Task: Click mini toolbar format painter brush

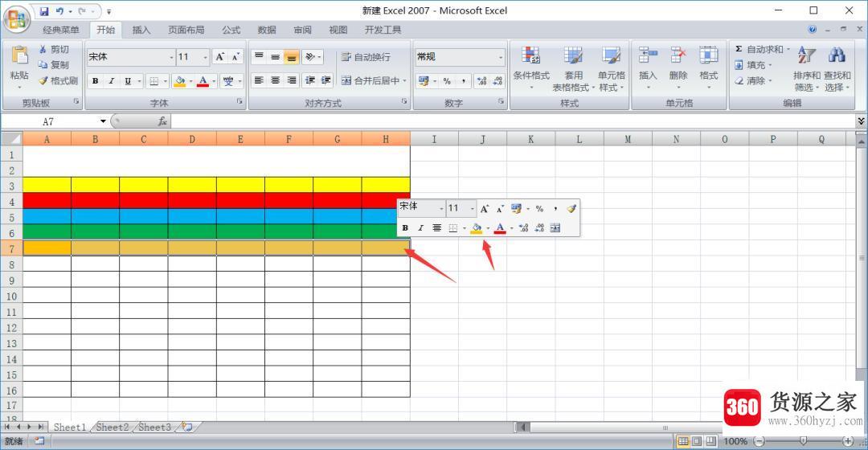Action: point(572,209)
